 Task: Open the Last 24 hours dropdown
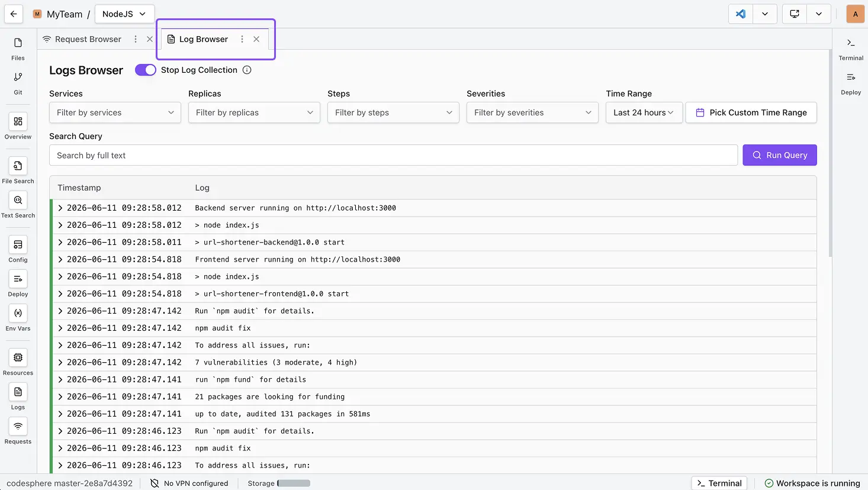(x=644, y=112)
